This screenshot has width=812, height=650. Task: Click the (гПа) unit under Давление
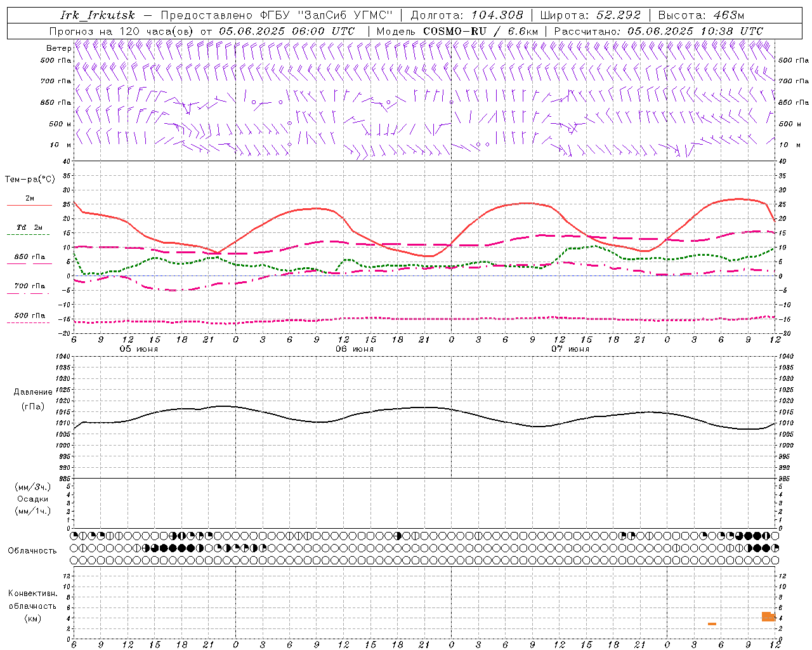click(32, 406)
